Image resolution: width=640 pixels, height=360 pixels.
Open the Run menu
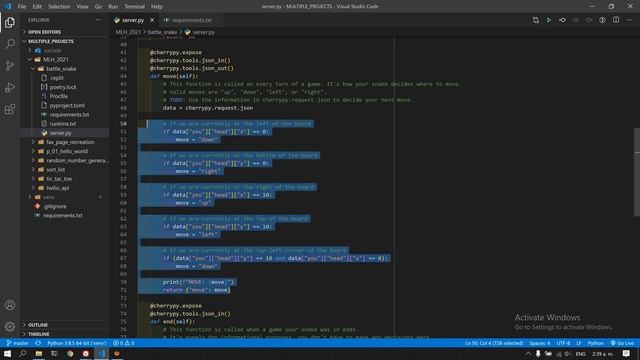click(113, 7)
